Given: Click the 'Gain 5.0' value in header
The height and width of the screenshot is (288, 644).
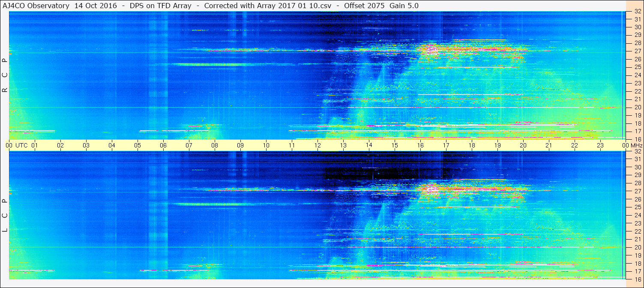Looking at the screenshot, I should [404, 6].
